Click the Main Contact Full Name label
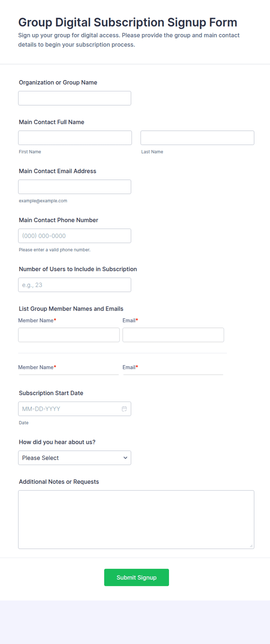The height and width of the screenshot is (644, 270). coord(51,122)
